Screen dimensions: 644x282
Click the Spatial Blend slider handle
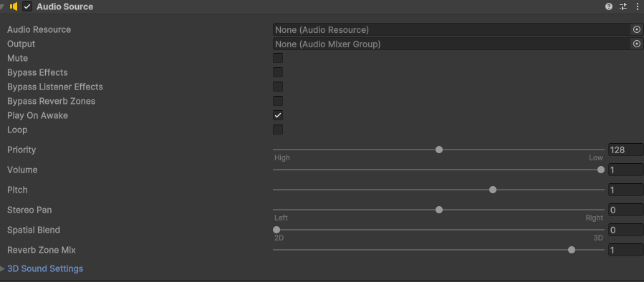tap(277, 230)
